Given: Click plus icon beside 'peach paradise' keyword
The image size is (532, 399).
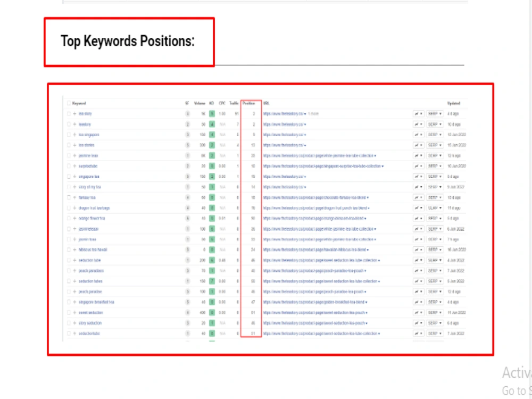Looking at the screenshot, I should tap(74, 292).
